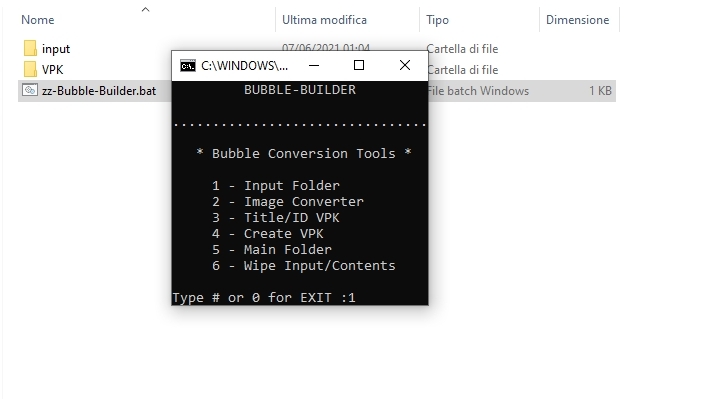Screen dimensions: 710x399
Task: Sort files by Ultima modifica column
Action: [324, 20]
